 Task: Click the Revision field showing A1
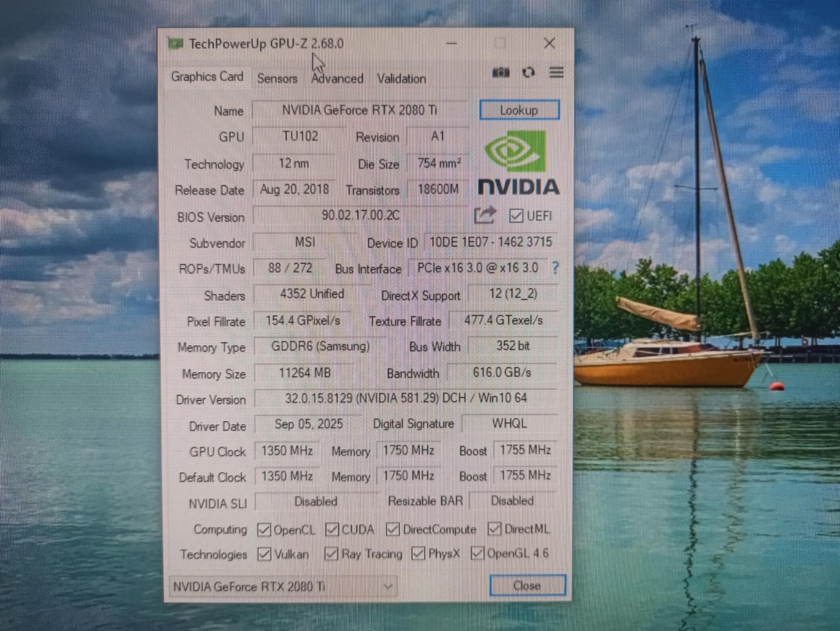click(438, 136)
